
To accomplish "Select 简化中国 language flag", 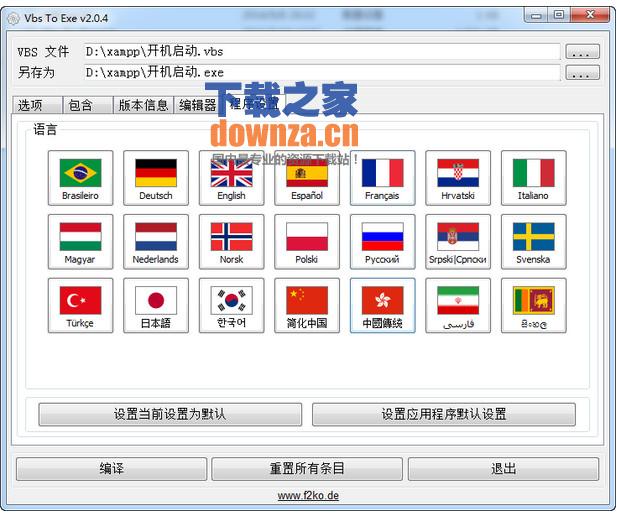I will point(307,306).
